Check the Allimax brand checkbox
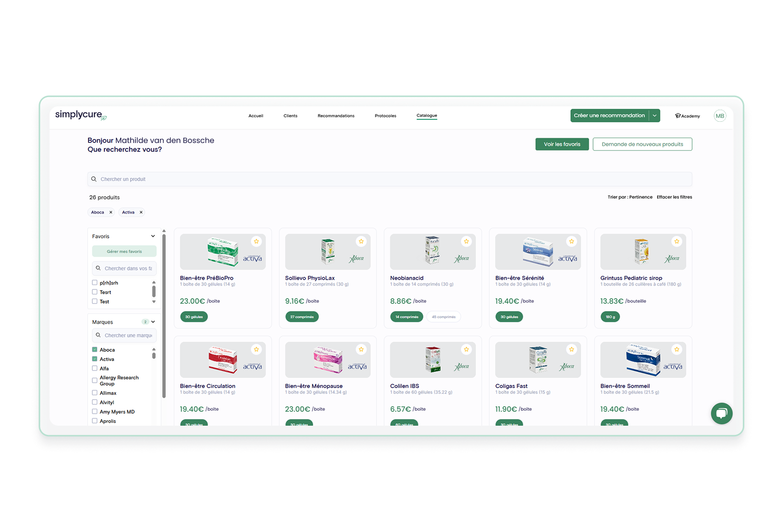The width and height of the screenshot is (783, 532). click(95, 393)
